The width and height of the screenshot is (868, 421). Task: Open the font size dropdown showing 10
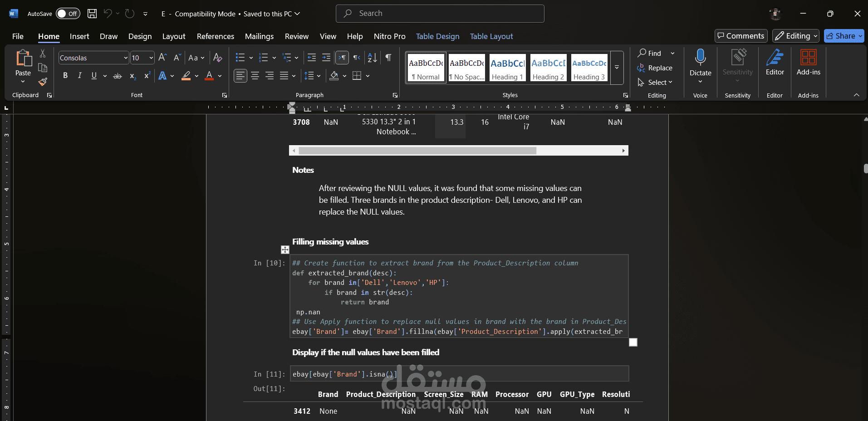coord(151,58)
